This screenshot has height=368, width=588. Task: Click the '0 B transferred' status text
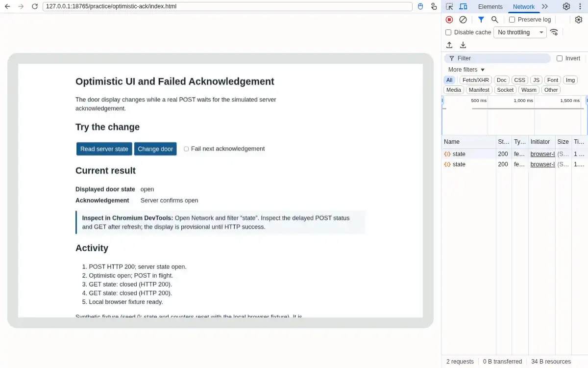[502, 362]
